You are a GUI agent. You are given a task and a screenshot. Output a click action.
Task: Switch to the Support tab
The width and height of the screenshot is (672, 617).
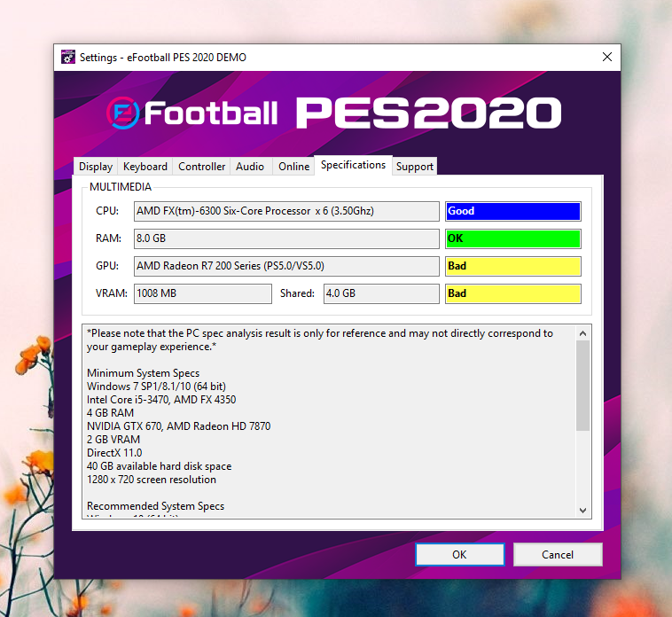414,167
